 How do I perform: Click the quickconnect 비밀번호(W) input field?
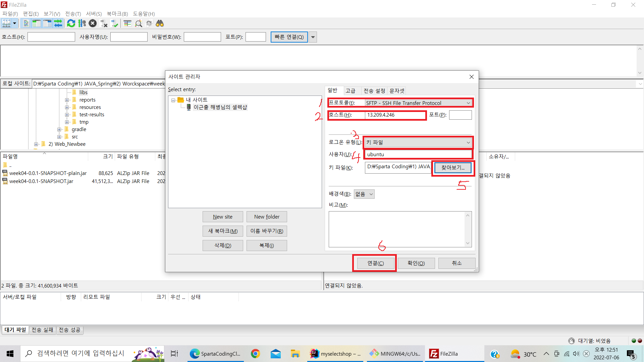pyautogui.click(x=202, y=37)
